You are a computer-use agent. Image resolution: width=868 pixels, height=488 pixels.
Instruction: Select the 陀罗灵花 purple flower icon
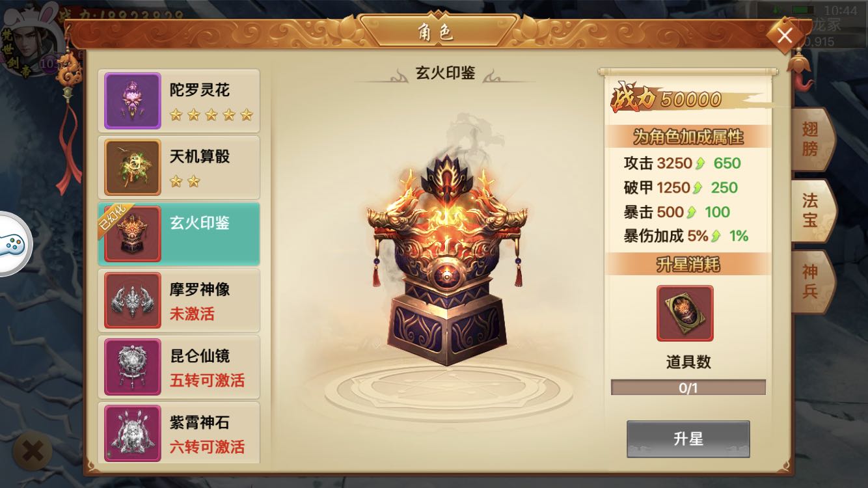(133, 101)
